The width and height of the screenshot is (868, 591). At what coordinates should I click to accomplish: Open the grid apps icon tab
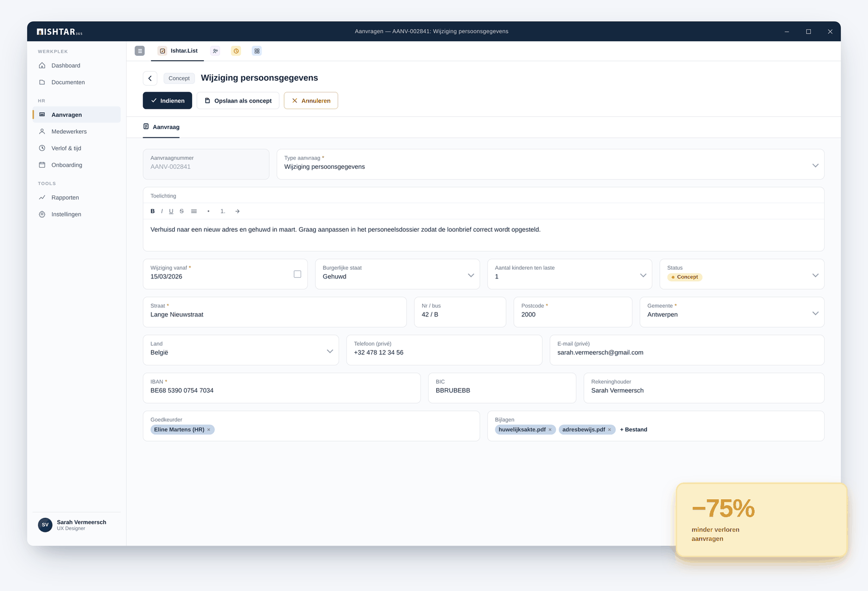[x=257, y=51]
